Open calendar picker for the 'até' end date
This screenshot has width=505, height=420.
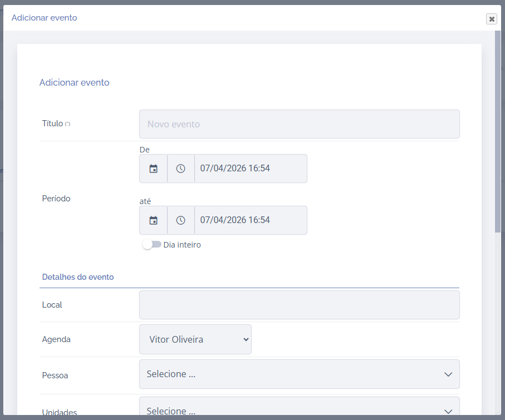tap(153, 220)
